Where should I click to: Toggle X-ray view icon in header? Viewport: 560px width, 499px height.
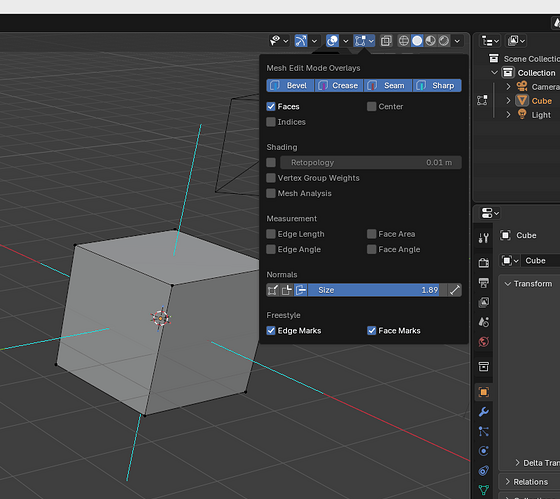(386, 41)
